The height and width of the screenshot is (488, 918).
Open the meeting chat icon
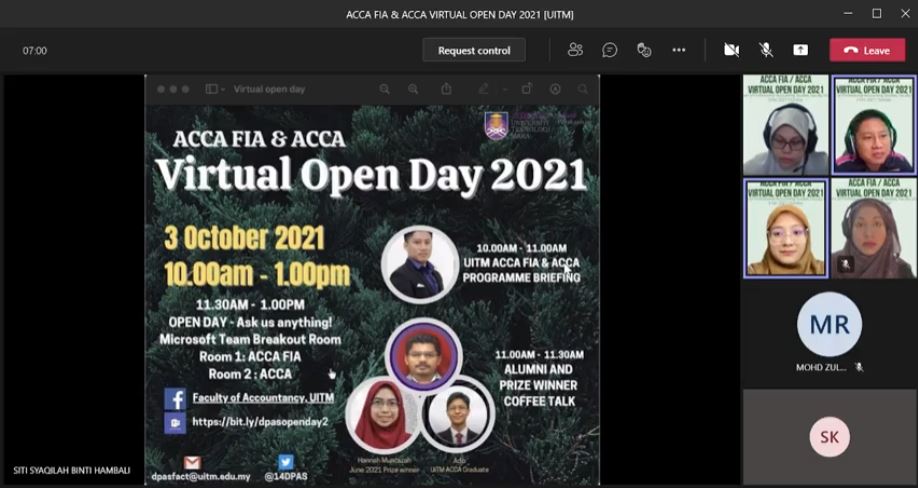[609, 50]
